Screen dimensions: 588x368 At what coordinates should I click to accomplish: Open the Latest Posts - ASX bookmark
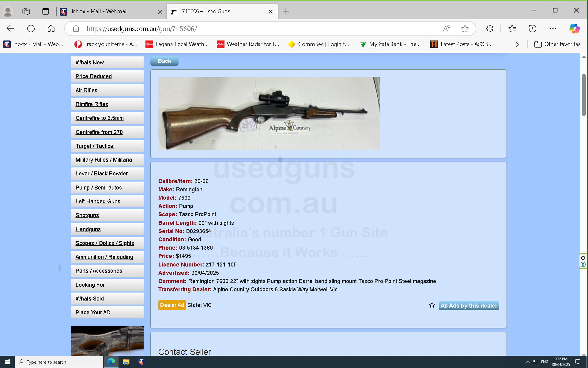tap(462, 44)
